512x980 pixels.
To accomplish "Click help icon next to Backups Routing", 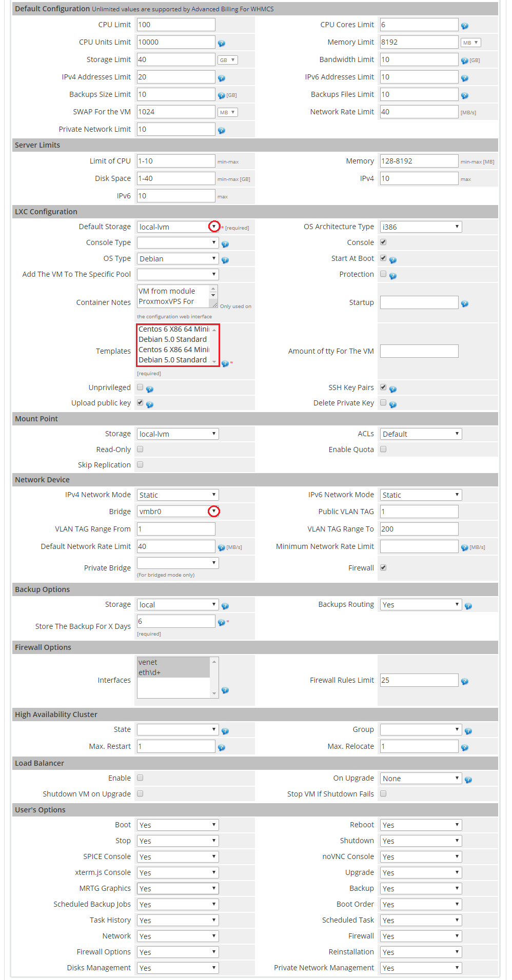I will (x=468, y=606).
